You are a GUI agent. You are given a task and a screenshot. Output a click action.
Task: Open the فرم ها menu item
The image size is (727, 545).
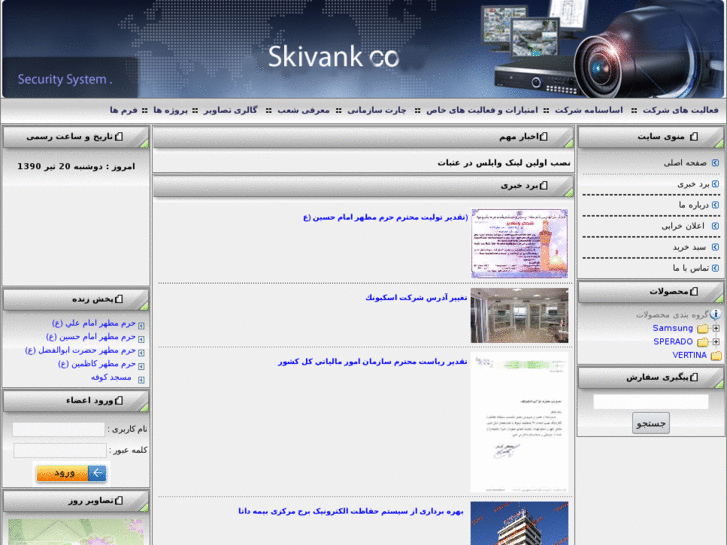coord(123,110)
